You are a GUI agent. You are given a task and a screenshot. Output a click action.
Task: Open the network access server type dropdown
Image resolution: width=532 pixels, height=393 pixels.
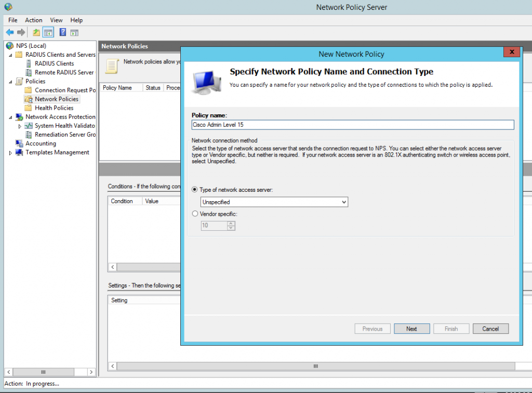coord(344,202)
